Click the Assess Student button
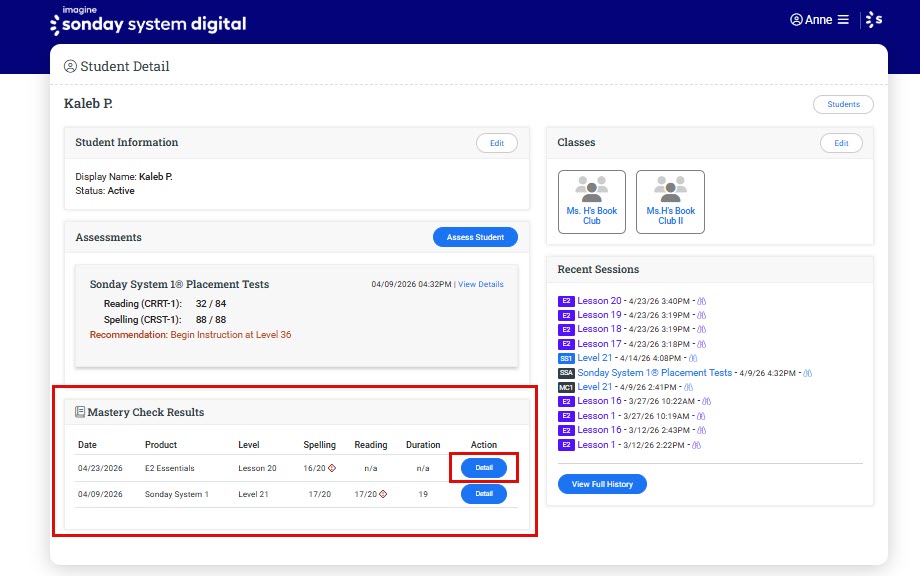The height and width of the screenshot is (576, 920). [475, 237]
